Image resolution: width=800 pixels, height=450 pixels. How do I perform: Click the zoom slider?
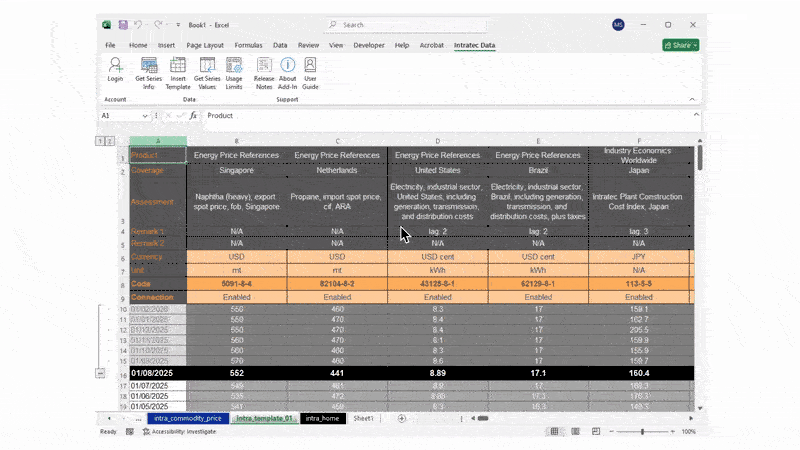click(x=642, y=432)
